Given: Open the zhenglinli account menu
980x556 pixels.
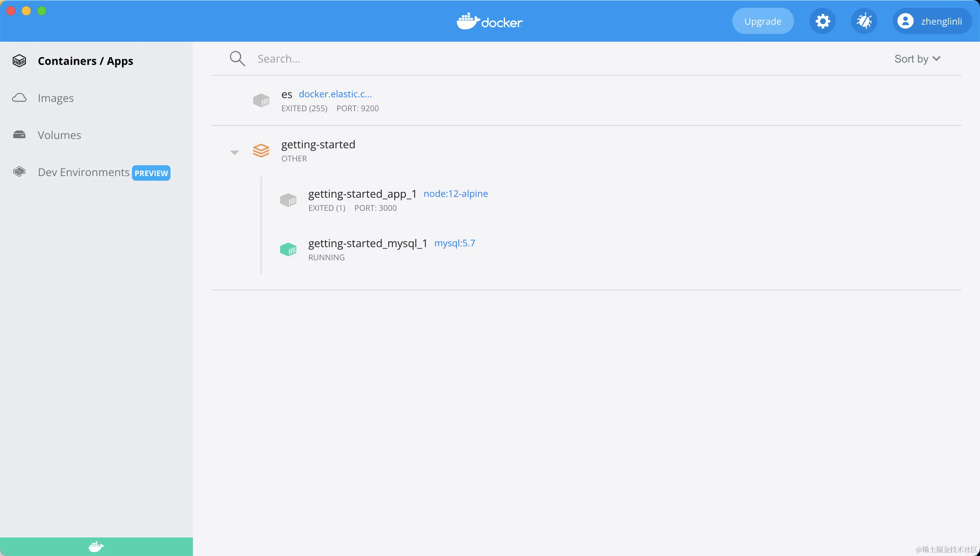Looking at the screenshot, I should pos(941,21).
